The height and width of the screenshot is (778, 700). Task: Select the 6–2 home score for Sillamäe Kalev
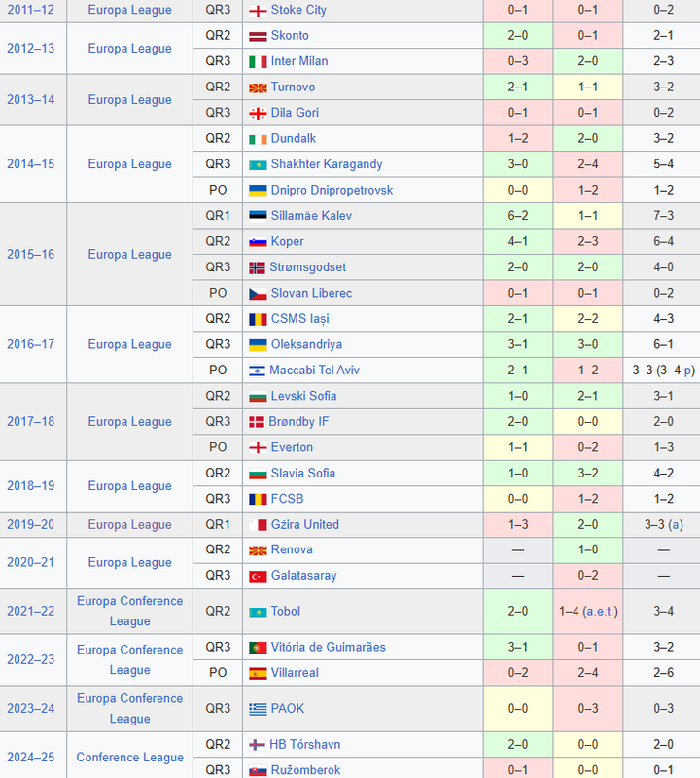518,216
